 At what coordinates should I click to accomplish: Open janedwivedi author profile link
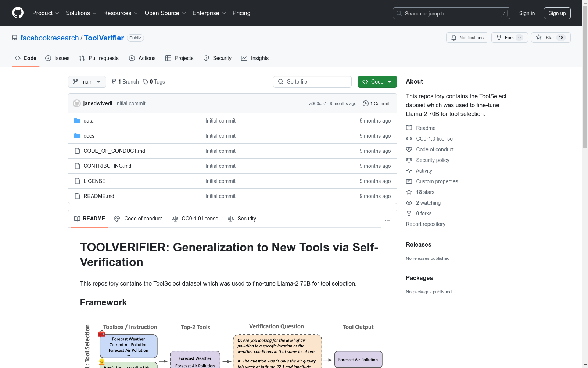tap(98, 103)
